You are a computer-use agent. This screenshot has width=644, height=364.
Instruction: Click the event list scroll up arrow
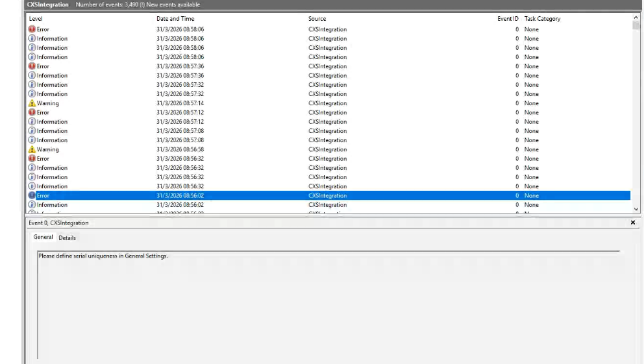pos(636,18)
